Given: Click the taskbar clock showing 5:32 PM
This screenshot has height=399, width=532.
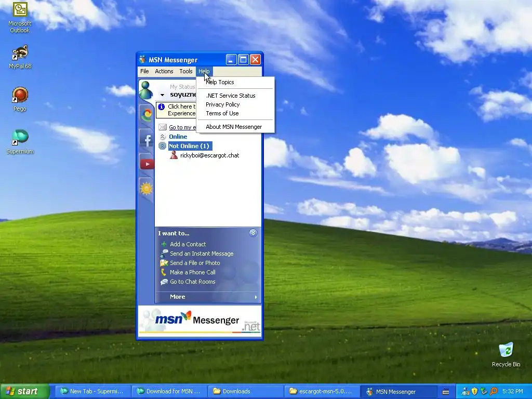Looking at the screenshot, I should 512,391.
